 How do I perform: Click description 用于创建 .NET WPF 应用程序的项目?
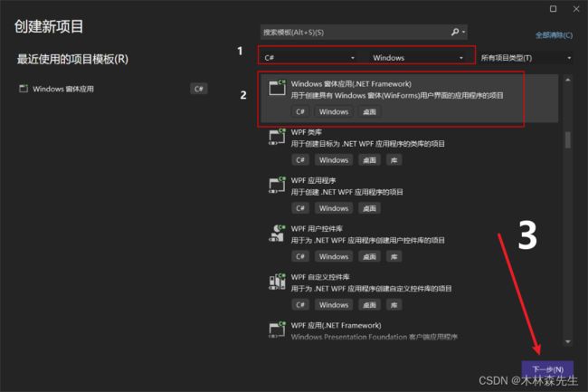346,192
